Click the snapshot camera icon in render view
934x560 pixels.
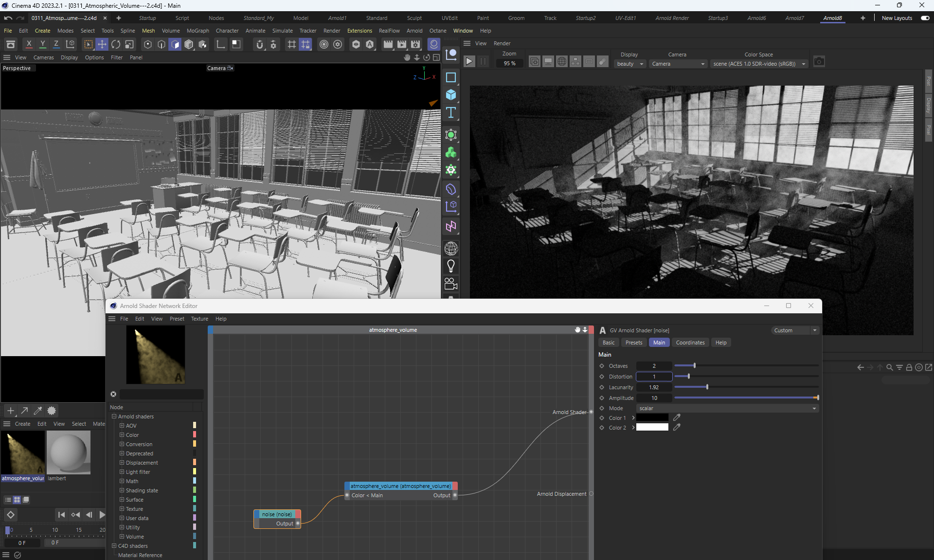(x=819, y=62)
